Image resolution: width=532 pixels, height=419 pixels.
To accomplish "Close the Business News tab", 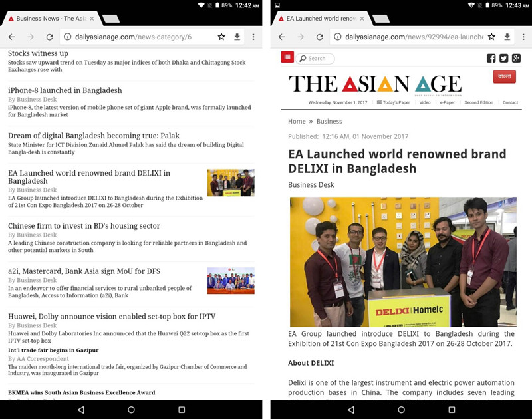I will [92, 19].
